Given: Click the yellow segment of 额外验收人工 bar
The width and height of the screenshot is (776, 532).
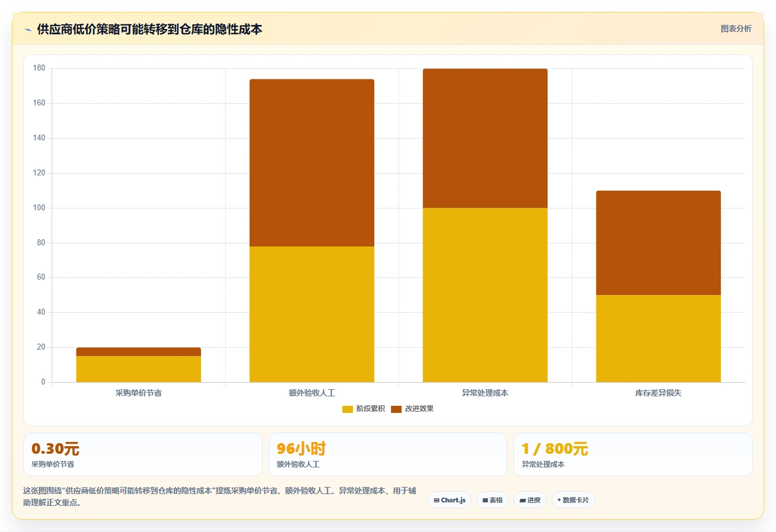Looking at the screenshot, I should point(312,314).
